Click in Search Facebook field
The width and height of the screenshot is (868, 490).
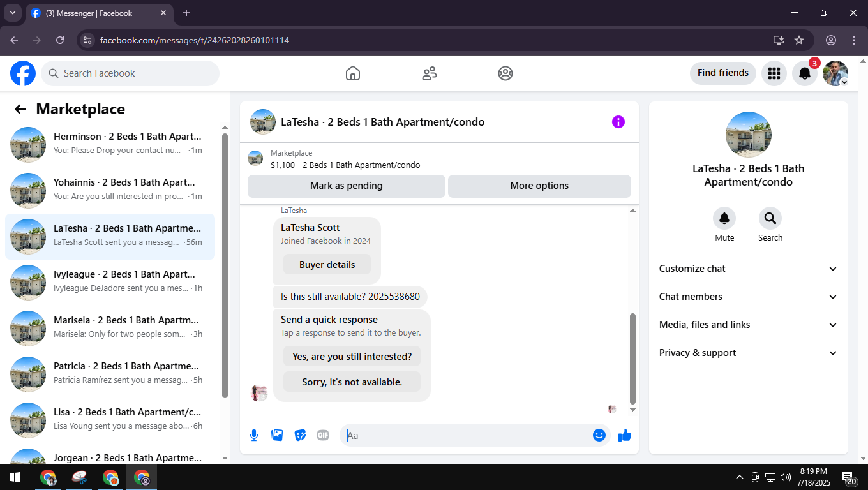click(x=130, y=73)
